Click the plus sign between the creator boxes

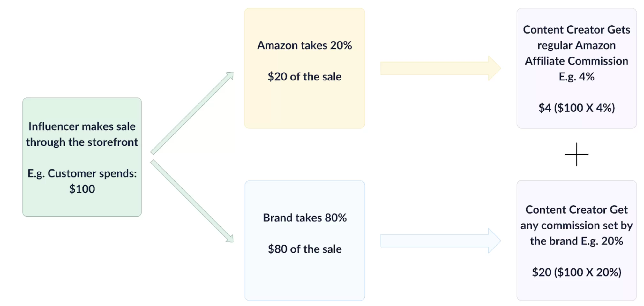point(576,154)
